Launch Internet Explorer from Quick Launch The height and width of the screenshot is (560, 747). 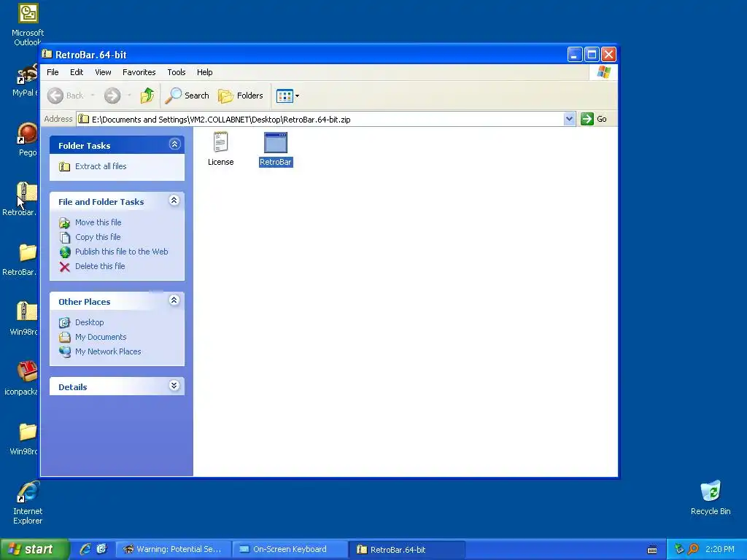[85, 549]
